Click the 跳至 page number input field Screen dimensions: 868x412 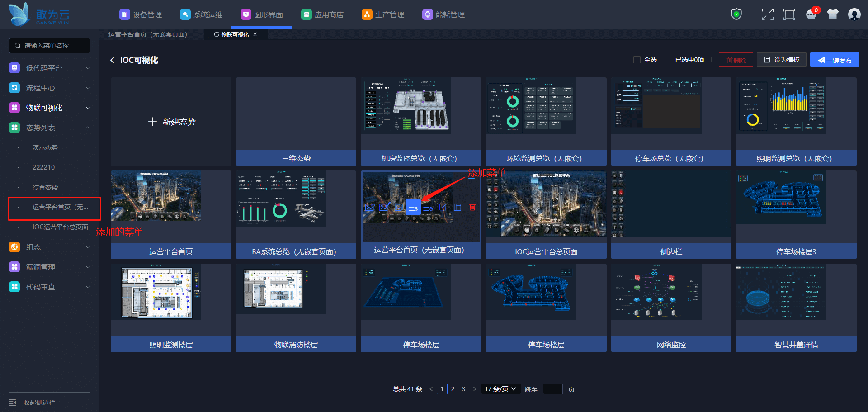[552, 389]
